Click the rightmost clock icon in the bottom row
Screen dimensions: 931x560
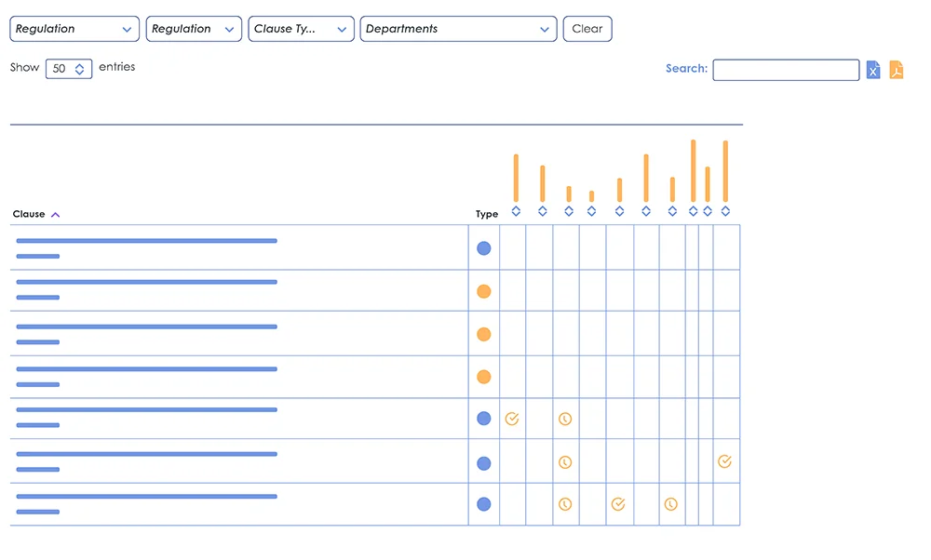click(671, 504)
